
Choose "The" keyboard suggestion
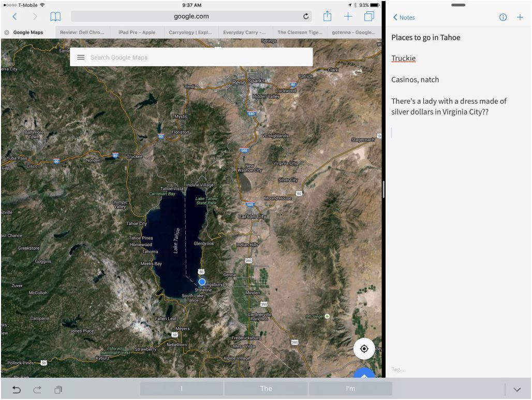coord(266,389)
